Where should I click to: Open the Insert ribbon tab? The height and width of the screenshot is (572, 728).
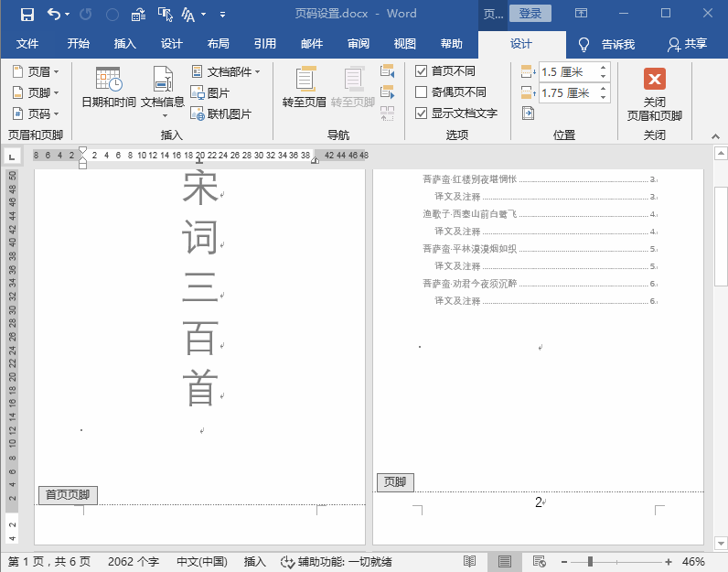(x=125, y=44)
